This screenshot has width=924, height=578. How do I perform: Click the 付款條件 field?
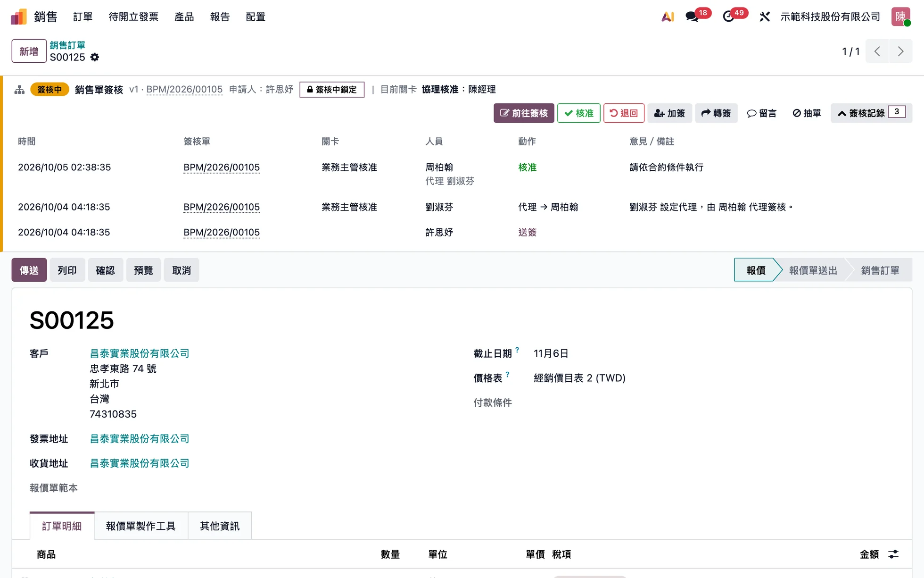pos(493,402)
